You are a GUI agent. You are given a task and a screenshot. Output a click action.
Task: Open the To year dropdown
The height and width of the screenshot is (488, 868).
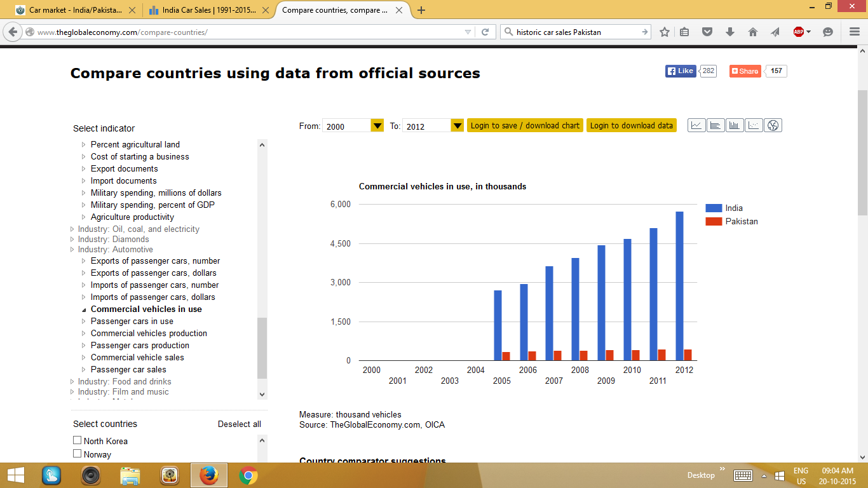458,125
